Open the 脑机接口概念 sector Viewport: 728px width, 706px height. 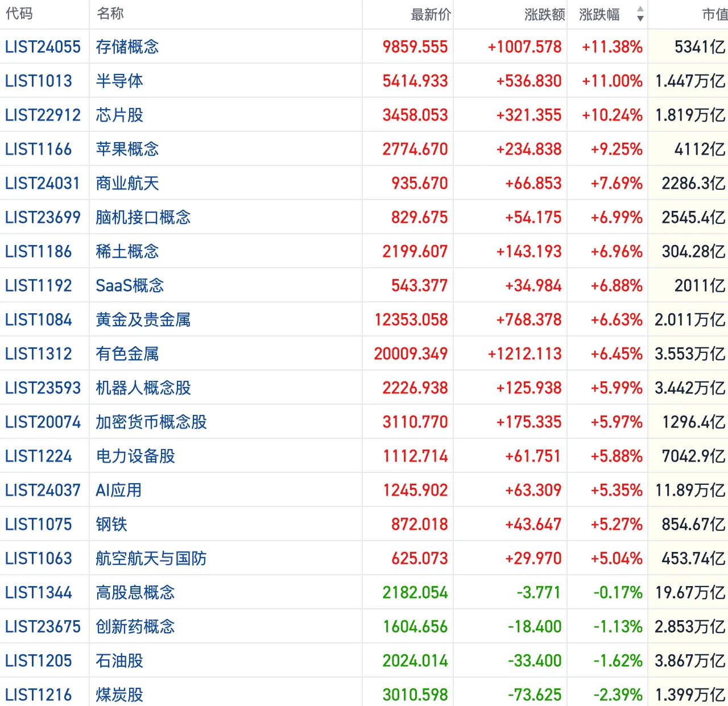(143, 217)
